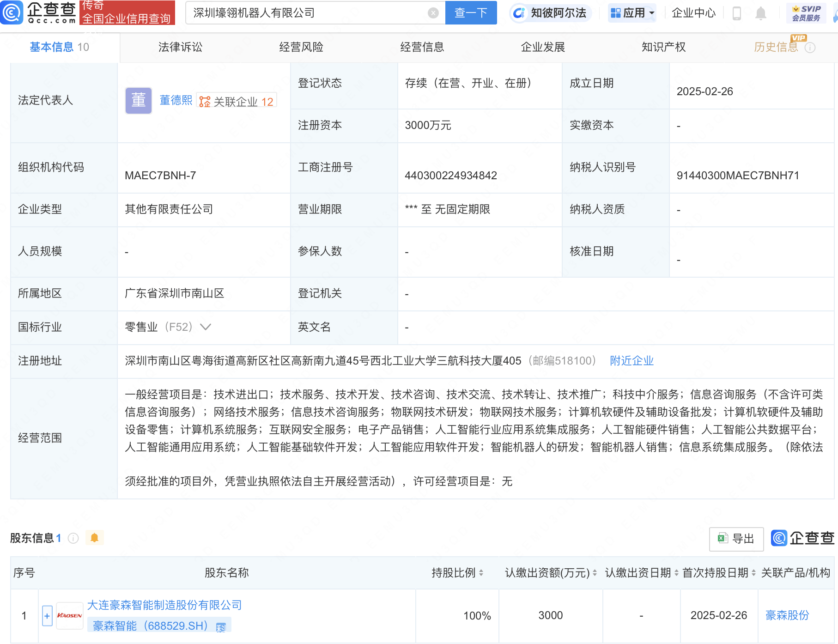
Task: Click shareholder alert bell icon
Action: coord(94,538)
